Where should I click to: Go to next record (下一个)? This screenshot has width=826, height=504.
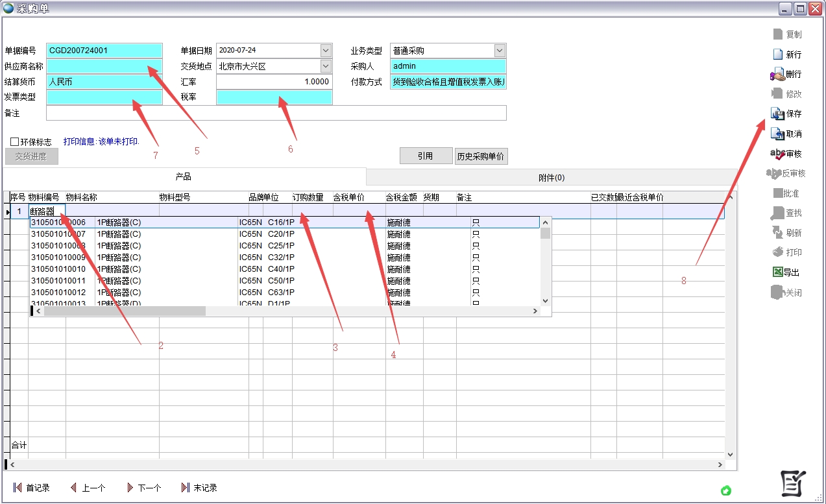(130, 488)
